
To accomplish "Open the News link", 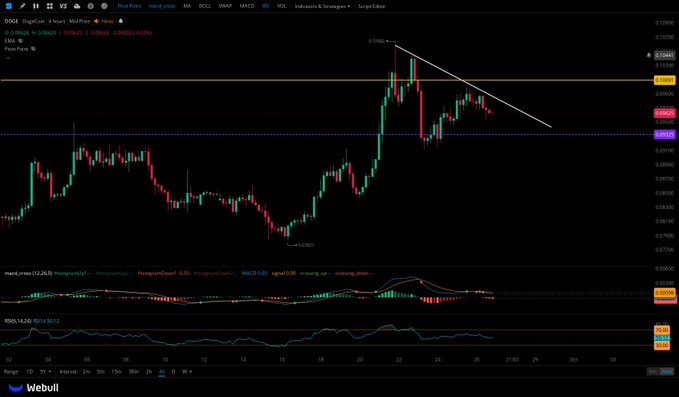I will [107, 21].
